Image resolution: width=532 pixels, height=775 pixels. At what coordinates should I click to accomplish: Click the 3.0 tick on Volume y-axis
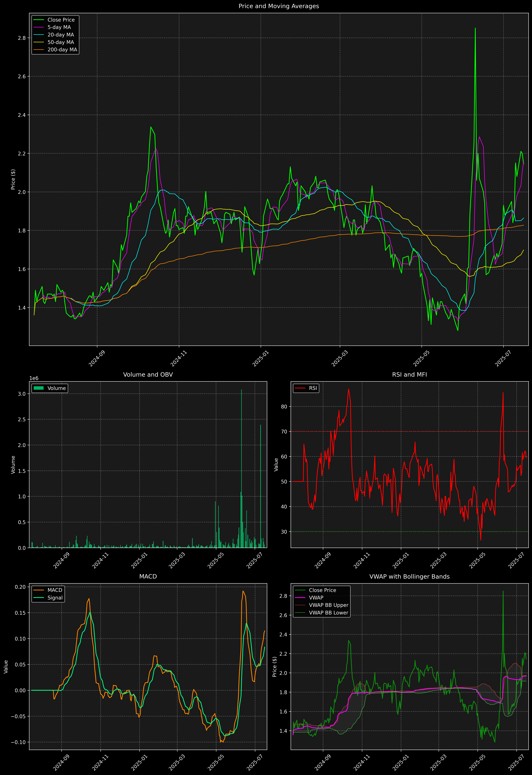22,394
